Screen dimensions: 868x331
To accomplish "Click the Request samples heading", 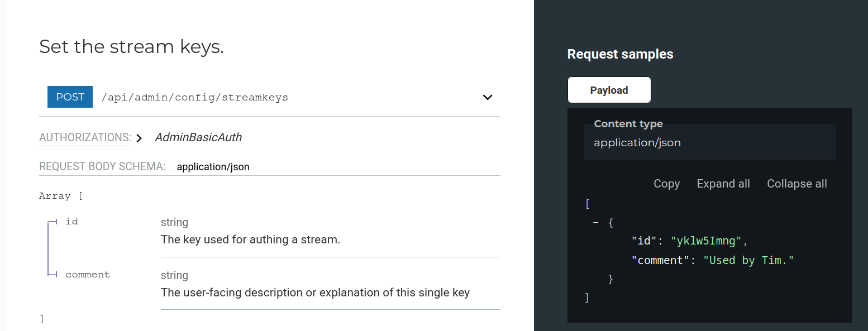I will tap(620, 54).
